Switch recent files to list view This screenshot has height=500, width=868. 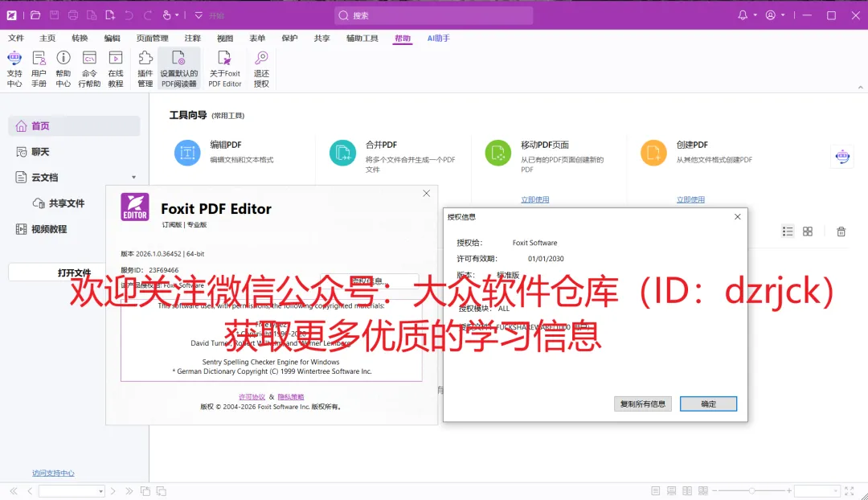coord(788,232)
